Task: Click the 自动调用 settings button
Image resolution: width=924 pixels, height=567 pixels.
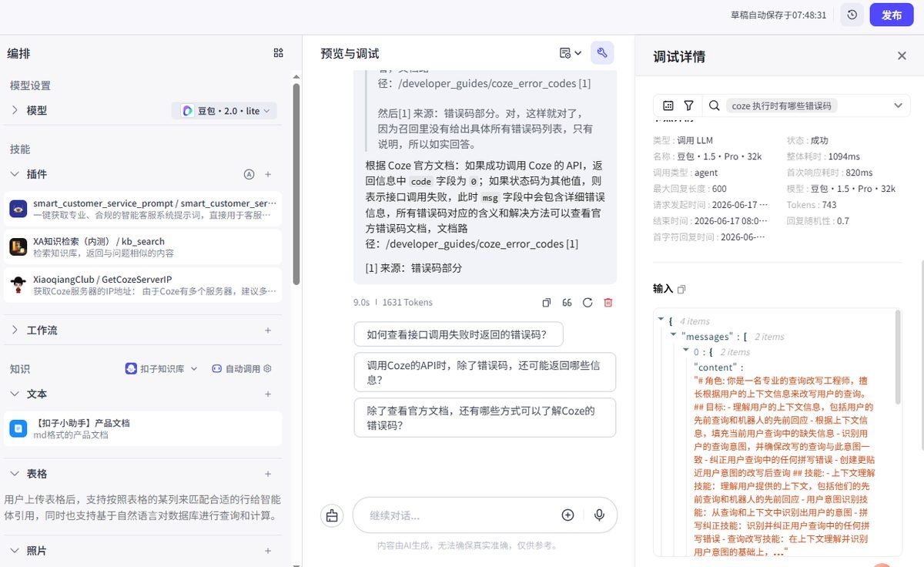Action: [242, 369]
